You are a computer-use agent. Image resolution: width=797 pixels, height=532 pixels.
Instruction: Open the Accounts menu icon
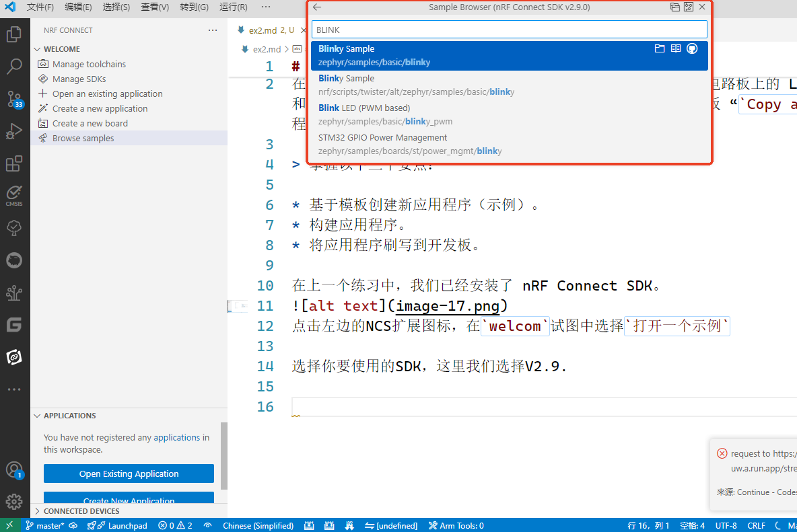pos(14,469)
